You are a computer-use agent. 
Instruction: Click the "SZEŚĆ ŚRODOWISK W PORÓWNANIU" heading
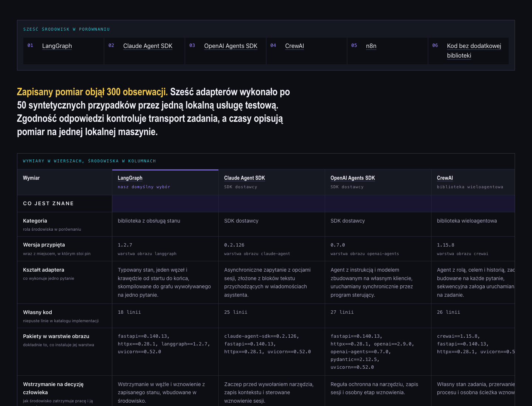[66, 29]
